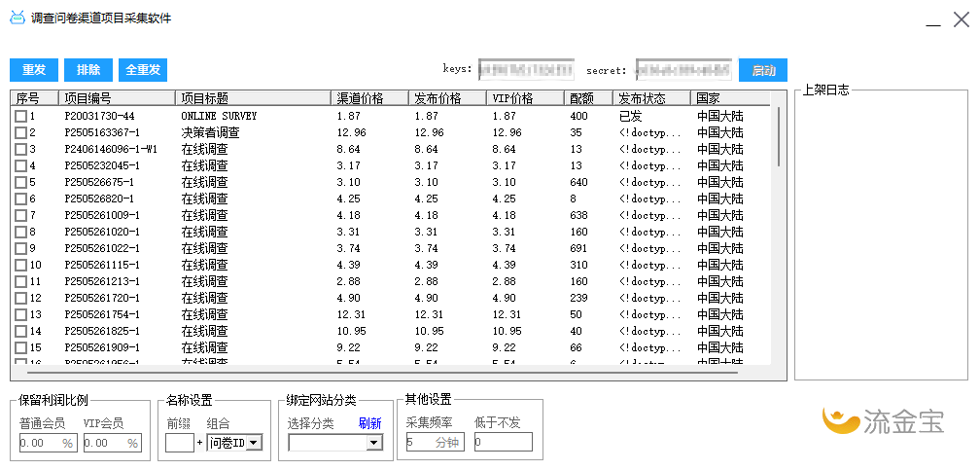Screen dimensions: 980x470
Task: Sort by the 序号 column header
Action: tap(35, 98)
